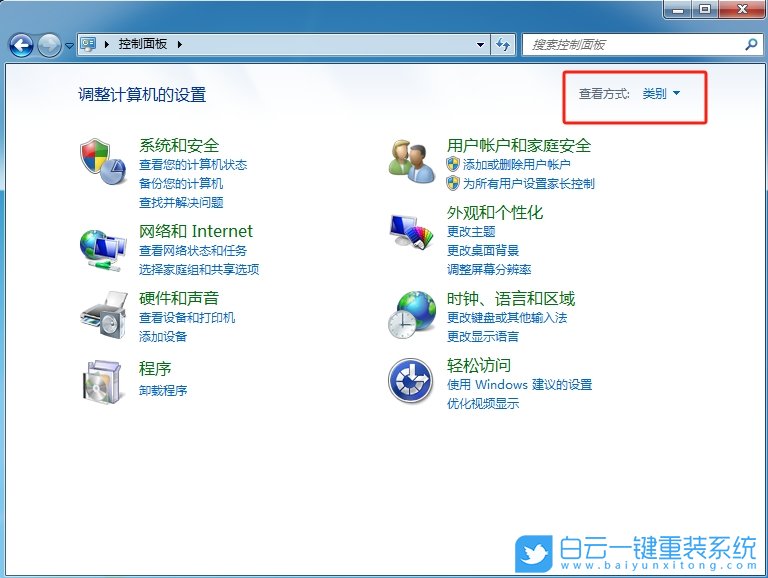Open 时钟、语言和区域 category
Image resolution: width=768 pixels, height=578 pixels.
(511, 298)
